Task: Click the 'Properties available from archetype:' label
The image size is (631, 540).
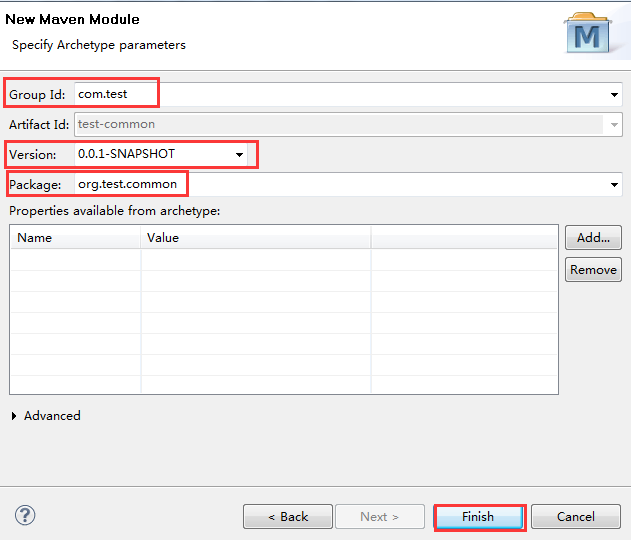Action: (115, 211)
